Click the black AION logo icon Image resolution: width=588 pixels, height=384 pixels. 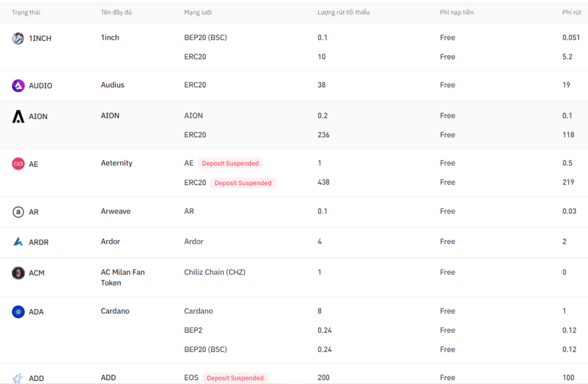(x=18, y=117)
